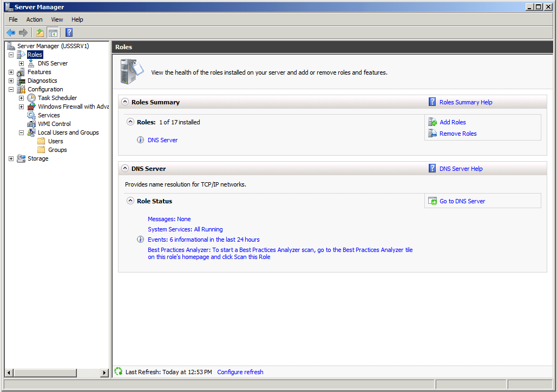Collapse the Configuration tree node

(x=11, y=90)
